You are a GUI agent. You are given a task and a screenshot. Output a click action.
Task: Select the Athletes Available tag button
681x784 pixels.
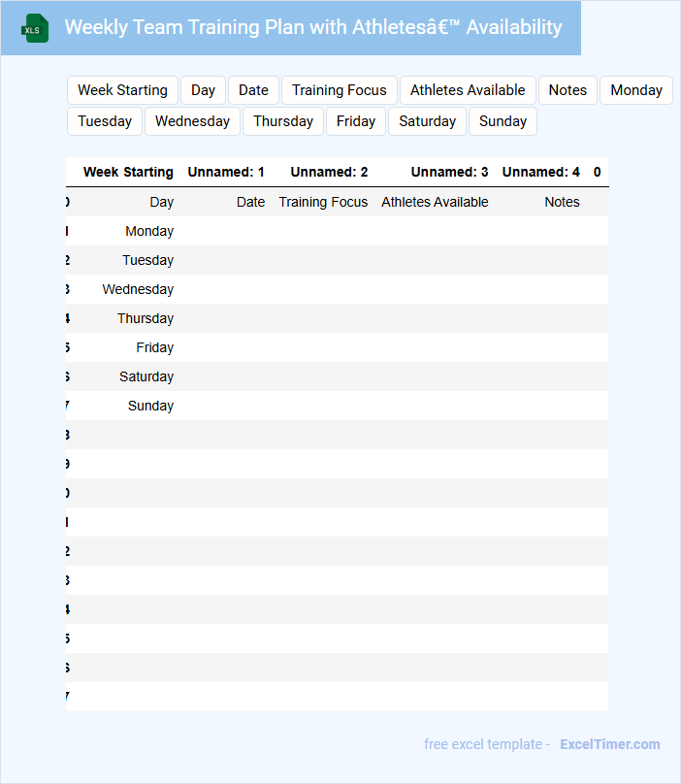coord(468,90)
